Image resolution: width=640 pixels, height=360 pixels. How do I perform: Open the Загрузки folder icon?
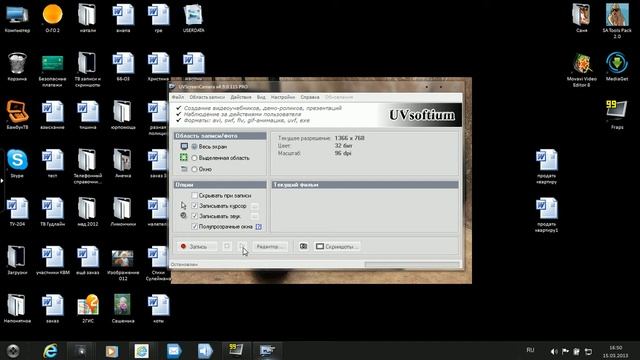point(17,260)
